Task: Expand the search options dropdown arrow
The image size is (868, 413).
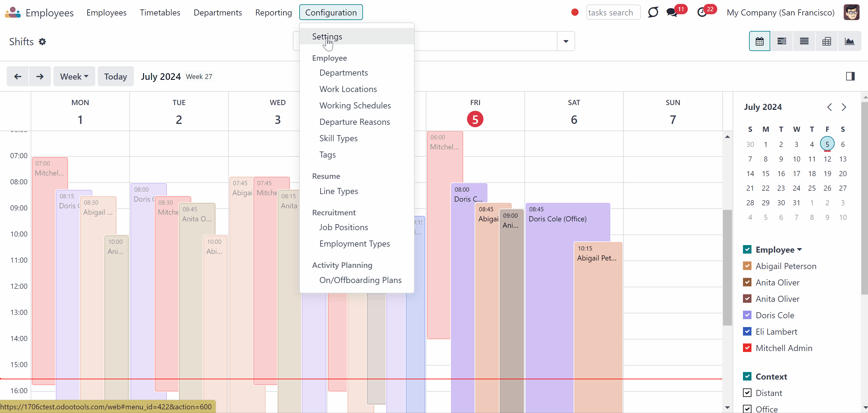Action: point(566,41)
